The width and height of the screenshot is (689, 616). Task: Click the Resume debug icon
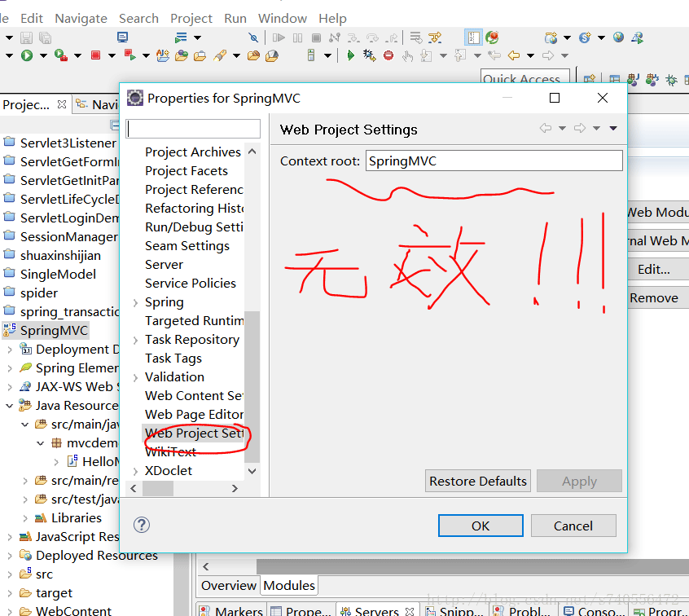coord(279,37)
